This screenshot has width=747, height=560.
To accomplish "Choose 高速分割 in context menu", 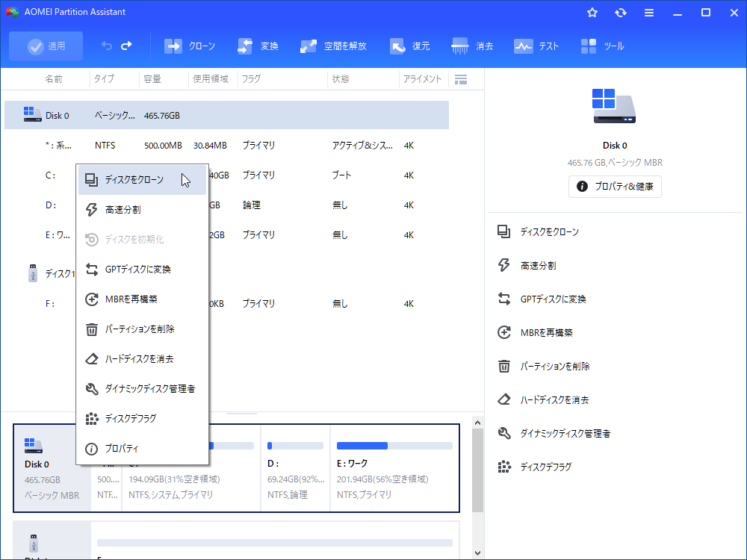I will point(142,210).
